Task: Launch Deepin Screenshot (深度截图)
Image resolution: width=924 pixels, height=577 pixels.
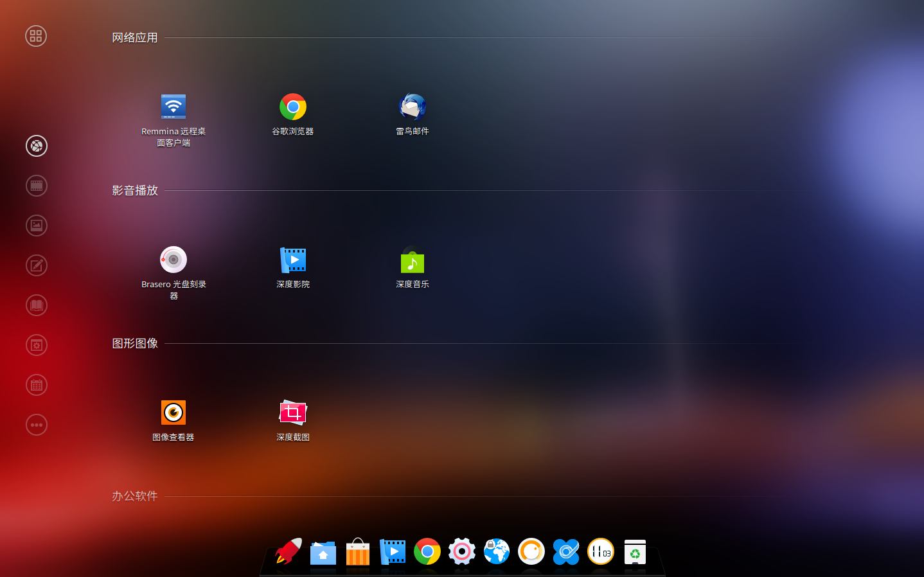Action: point(293,413)
